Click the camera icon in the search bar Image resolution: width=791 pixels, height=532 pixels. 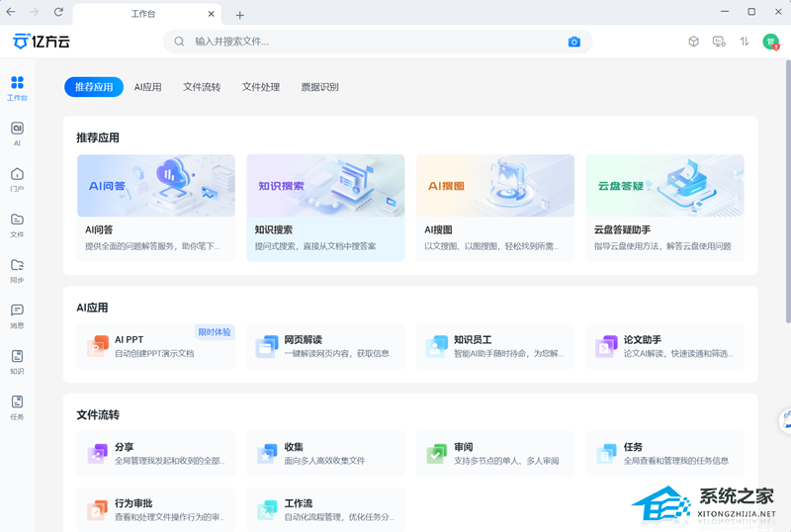pos(574,42)
